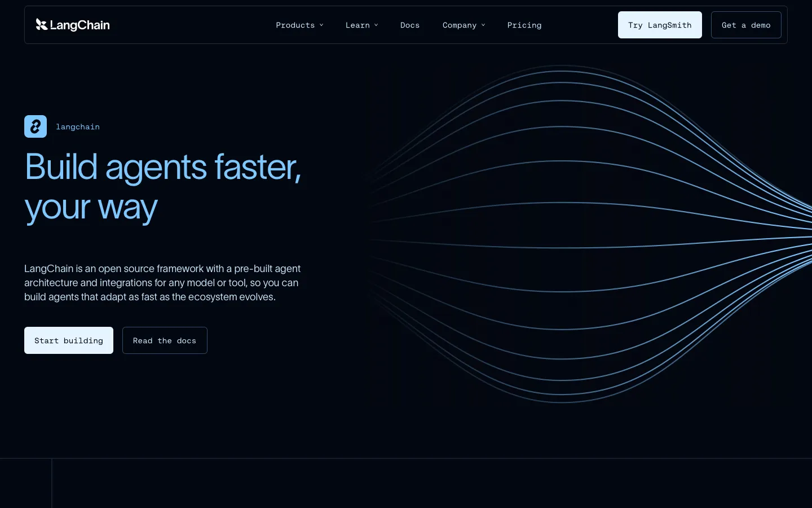Click the Try LangSmith button

[660, 25]
